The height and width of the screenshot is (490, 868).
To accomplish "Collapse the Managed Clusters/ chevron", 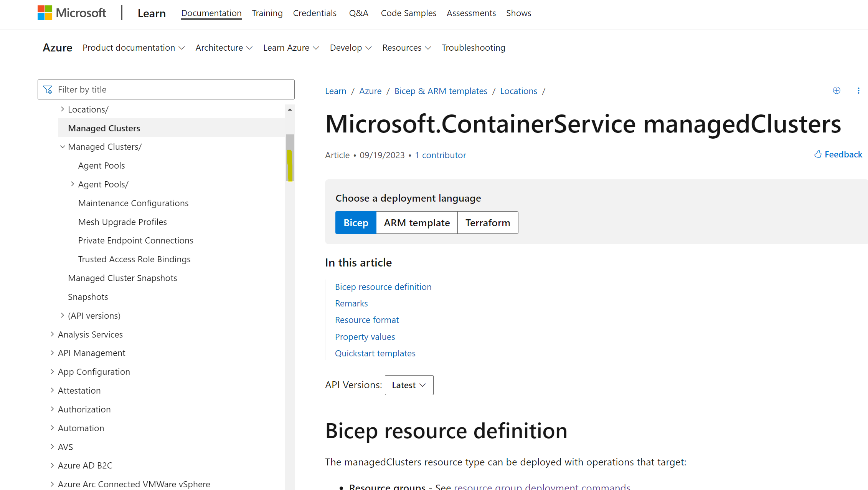I will coord(63,147).
